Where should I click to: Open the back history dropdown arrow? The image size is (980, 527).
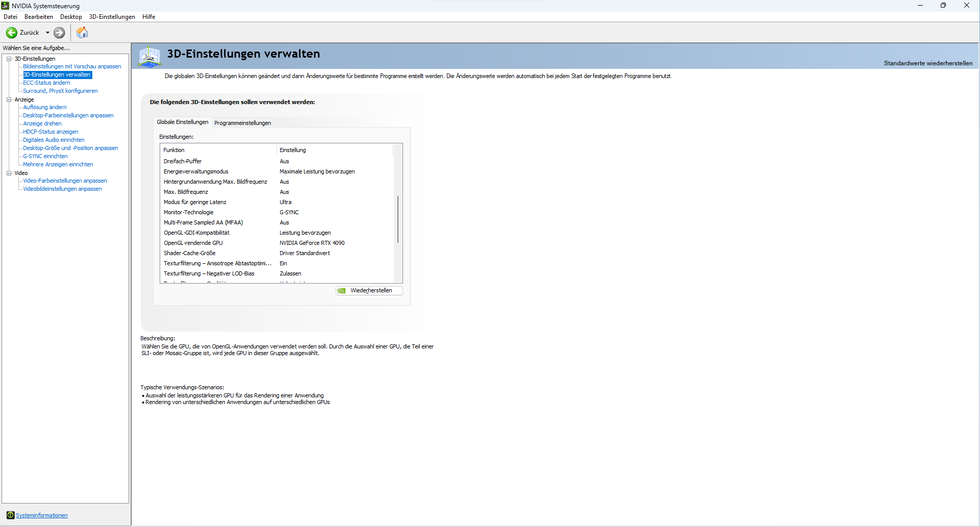(x=47, y=33)
